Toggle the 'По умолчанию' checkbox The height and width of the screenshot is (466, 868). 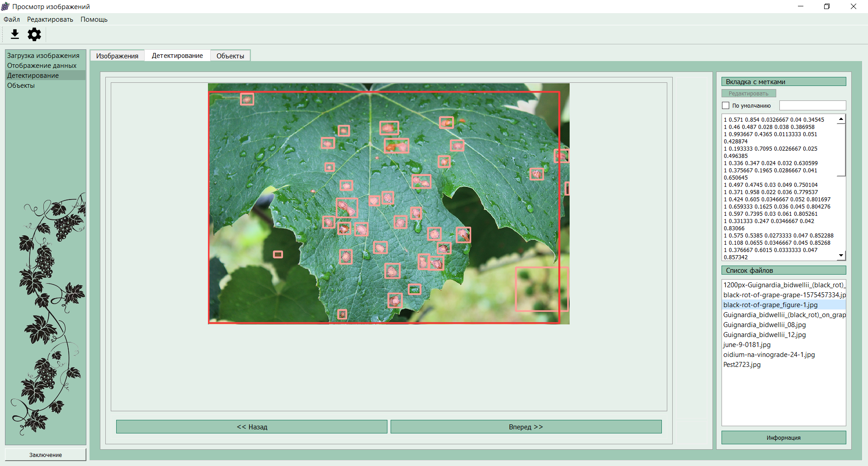point(726,105)
